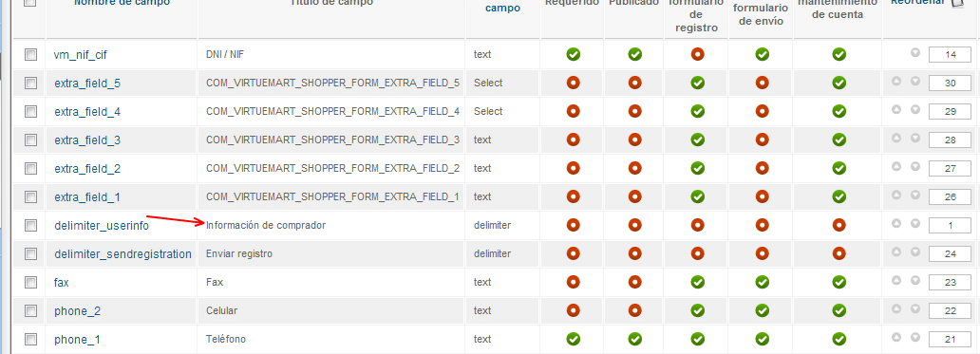This screenshot has width=980, height=354.
Task: Select the delimiter_userinfo row checkbox
Action: pyautogui.click(x=30, y=225)
